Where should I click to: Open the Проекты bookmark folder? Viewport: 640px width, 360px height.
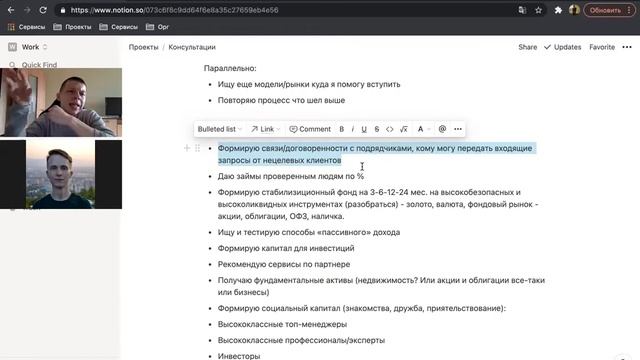(73, 27)
